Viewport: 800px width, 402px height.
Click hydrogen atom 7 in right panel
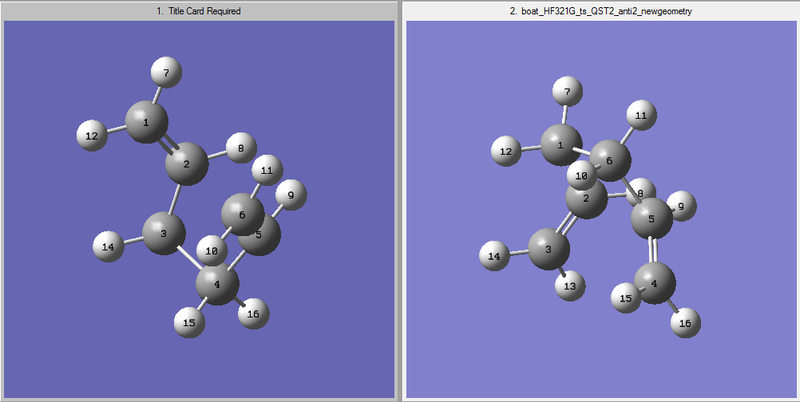pos(567,91)
